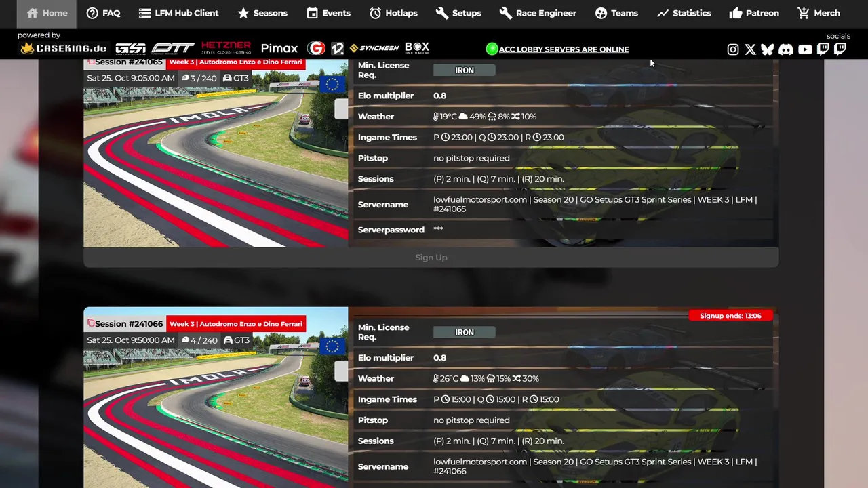Open Race Engineer page

point(538,13)
